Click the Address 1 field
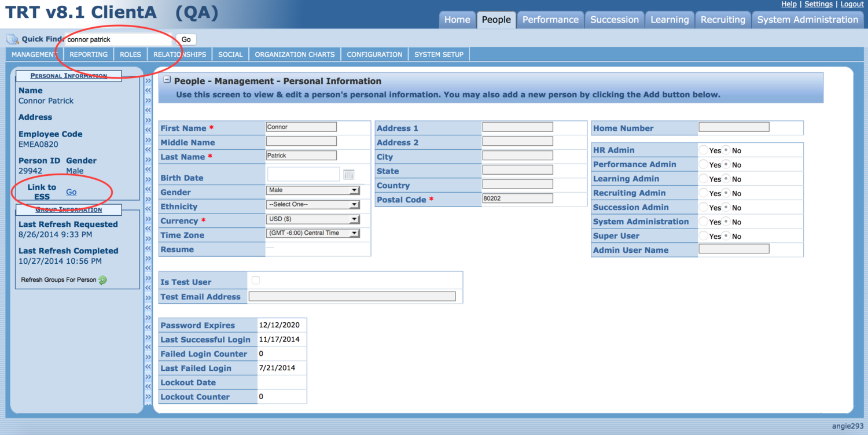868x435 pixels. [x=517, y=127]
